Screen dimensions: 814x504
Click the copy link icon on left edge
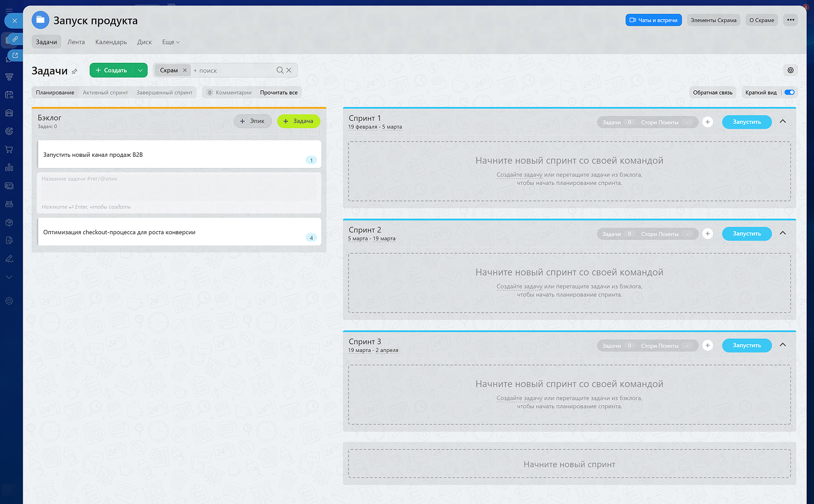(x=15, y=39)
